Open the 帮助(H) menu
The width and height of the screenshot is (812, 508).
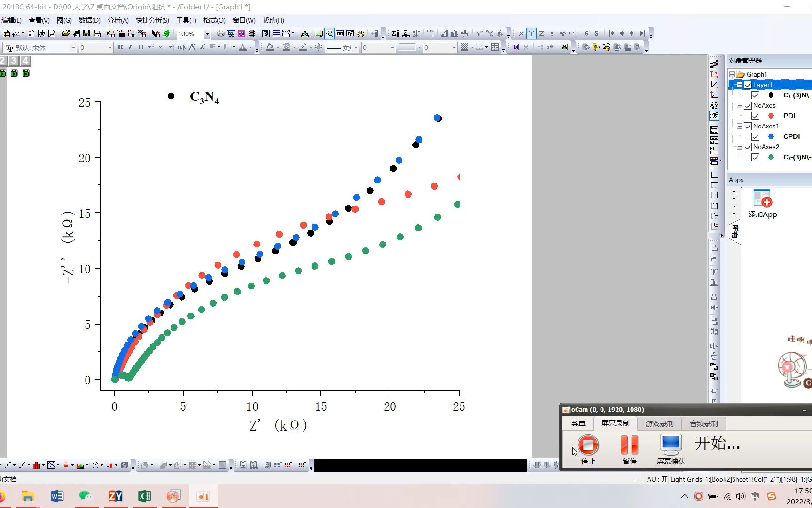tap(273, 20)
